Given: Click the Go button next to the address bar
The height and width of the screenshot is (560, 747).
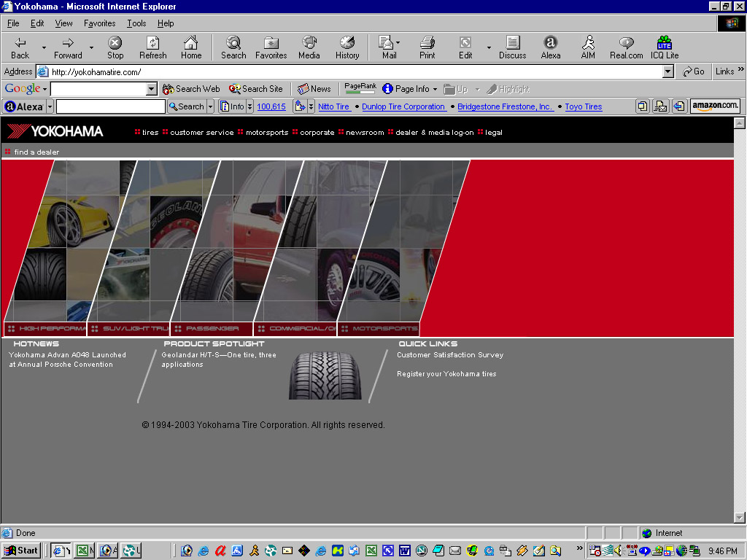Looking at the screenshot, I should tap(693, 71).
